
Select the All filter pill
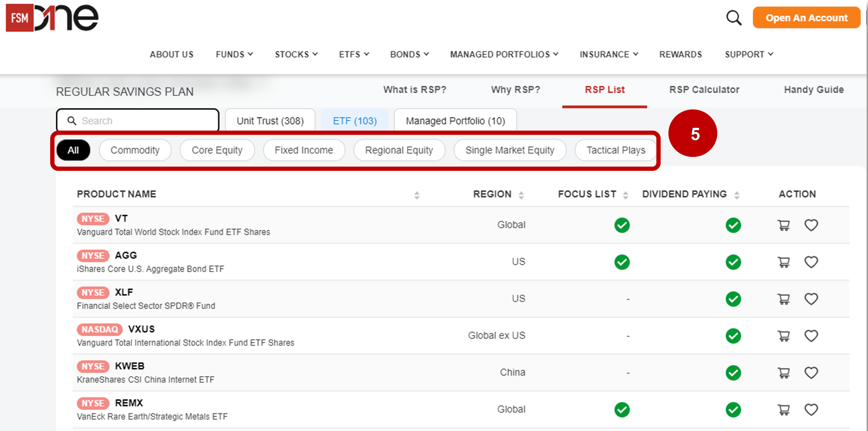point(73,150)
